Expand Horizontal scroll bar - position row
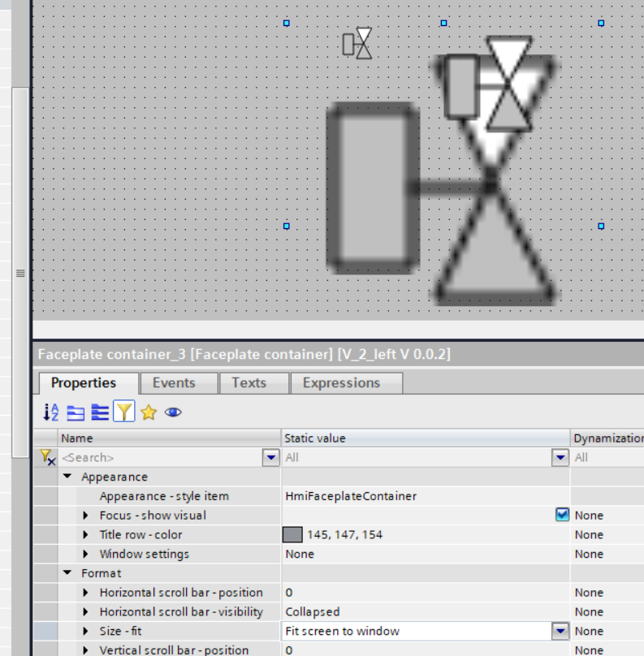The image size is (644, 656). point(85,592)
